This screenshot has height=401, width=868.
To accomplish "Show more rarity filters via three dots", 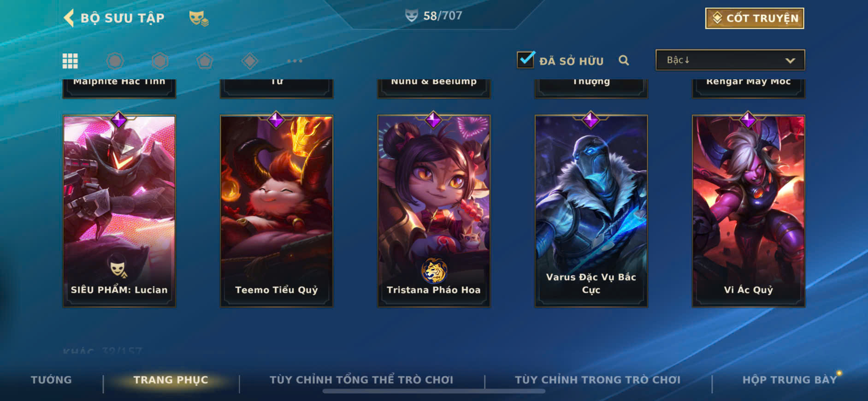I will tap(295, 61).
